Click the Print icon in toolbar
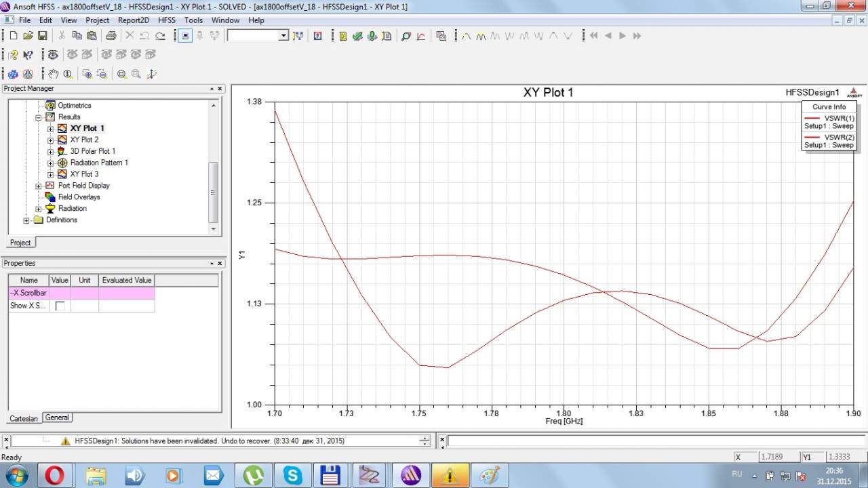This screenshot has width=868, height=488. click(111, 36)
